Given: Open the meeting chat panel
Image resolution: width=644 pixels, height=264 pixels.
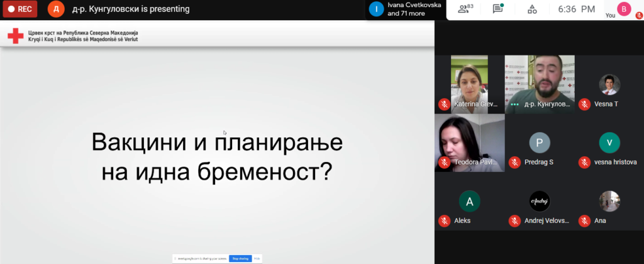Looking at the screenshot, I should [x=497, y=9].
